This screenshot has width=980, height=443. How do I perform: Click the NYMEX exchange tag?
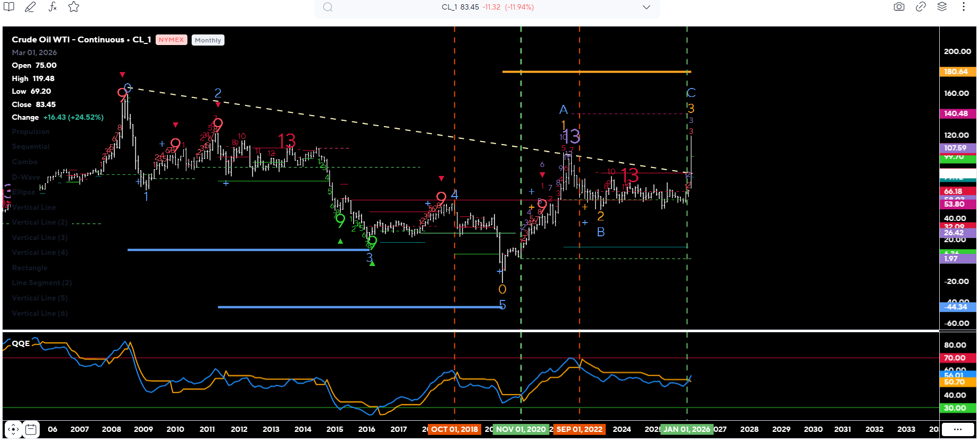(x=171, y=40)
